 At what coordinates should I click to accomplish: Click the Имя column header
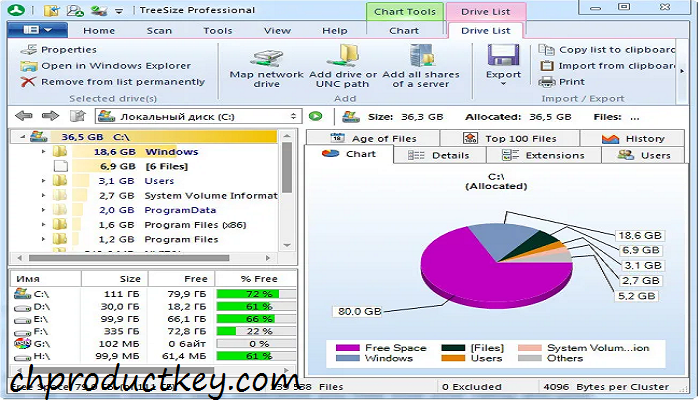coord(46,279)
